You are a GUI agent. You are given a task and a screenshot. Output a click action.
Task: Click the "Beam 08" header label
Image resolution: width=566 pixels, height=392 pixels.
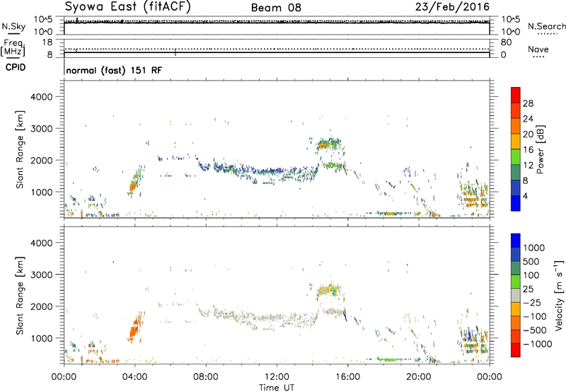[276, 8]
